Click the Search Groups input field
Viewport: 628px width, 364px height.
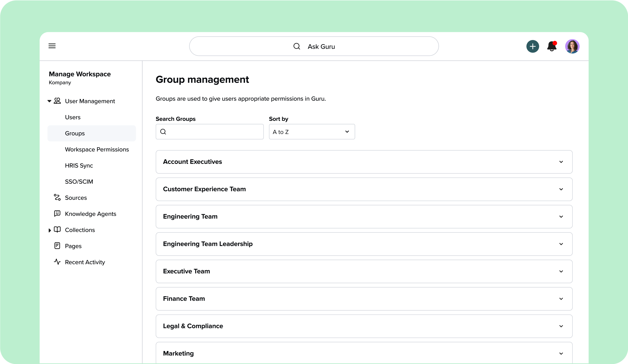(x=214, y=132)
